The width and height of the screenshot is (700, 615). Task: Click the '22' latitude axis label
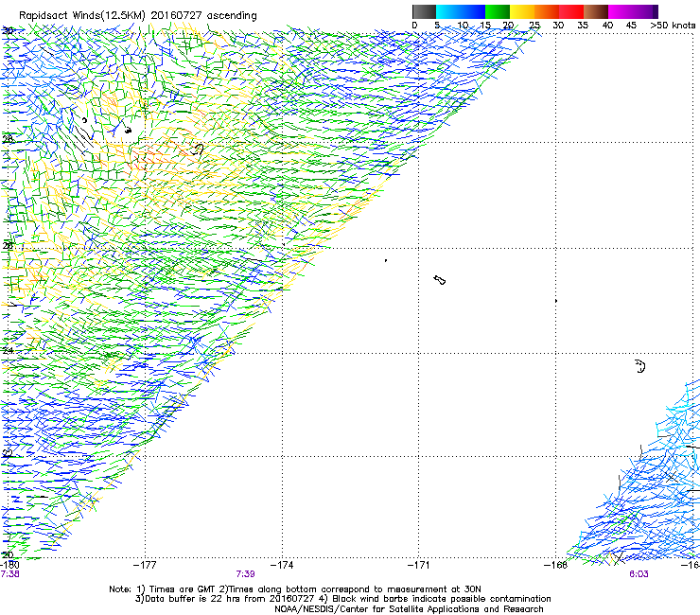(x=8, y=453)
